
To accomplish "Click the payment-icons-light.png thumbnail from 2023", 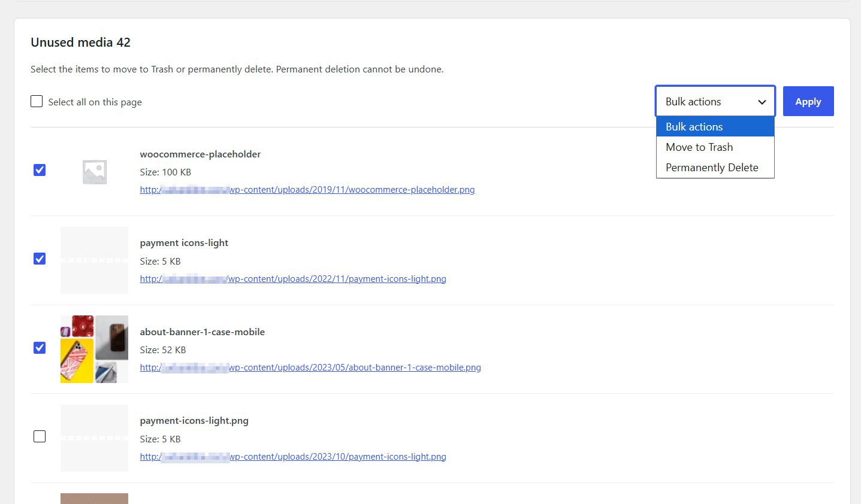I will [94, 438].
